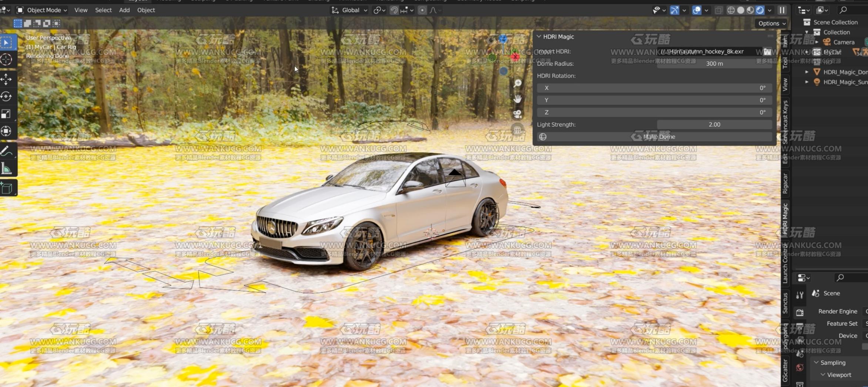Select the Scale tool
The image size is (868, 387).
coord(7,114)
